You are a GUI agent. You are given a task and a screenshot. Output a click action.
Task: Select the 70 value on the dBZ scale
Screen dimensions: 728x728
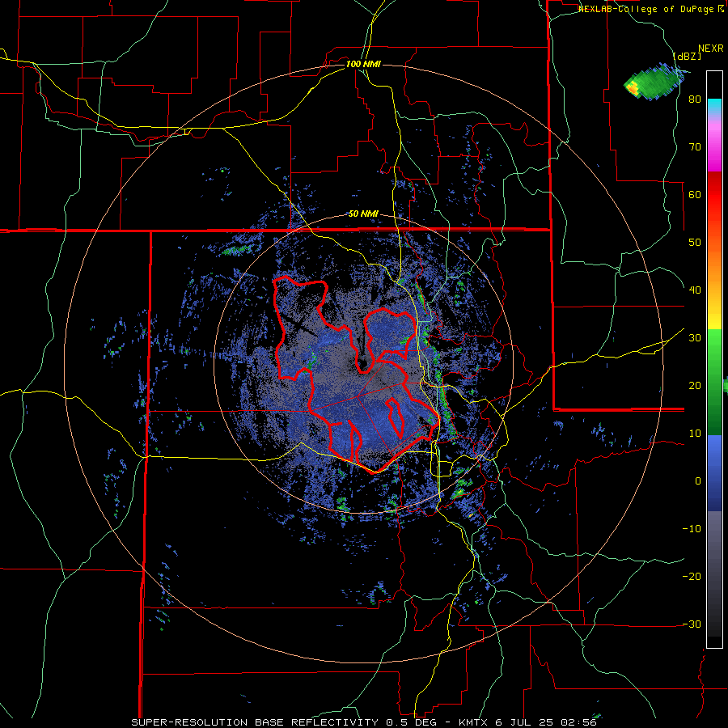[x=695, y=147]
